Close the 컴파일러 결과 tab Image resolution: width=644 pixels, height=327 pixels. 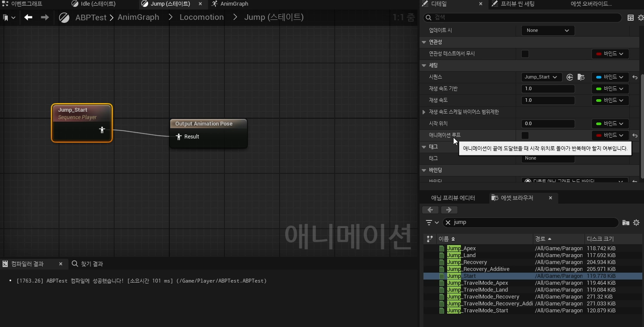pos(61,264)
